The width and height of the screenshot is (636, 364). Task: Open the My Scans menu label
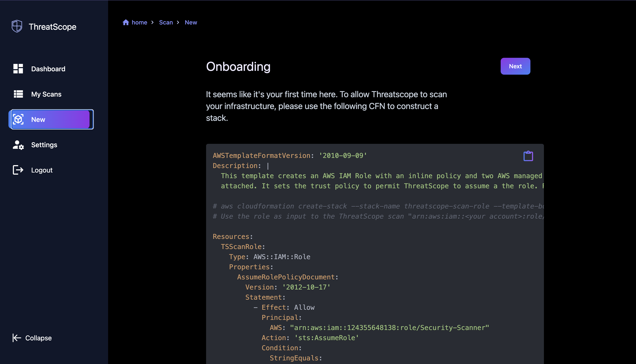(46, 94)
